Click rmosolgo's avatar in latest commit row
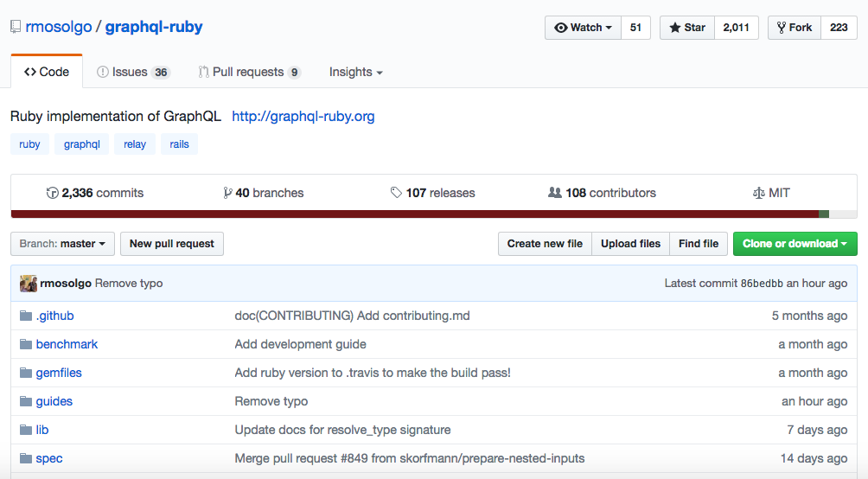The height and width of the screenshot is (479, 868). 29,284
